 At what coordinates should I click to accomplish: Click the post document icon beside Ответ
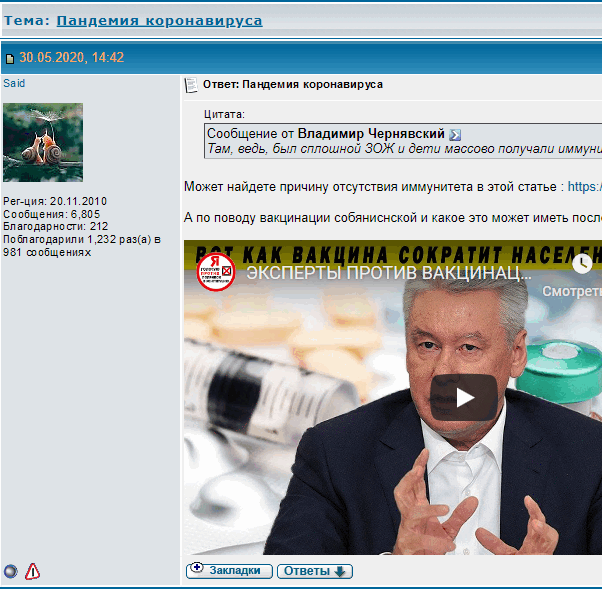pyautogui.click(x=191, y=85)
